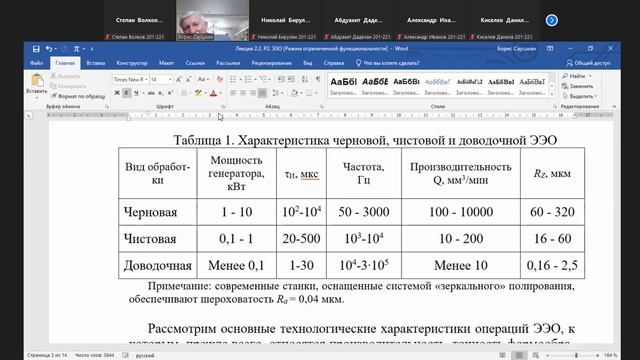This screenshot has width=640, height=360.
Task: Open the Файл menu
Action: point(36,63)
